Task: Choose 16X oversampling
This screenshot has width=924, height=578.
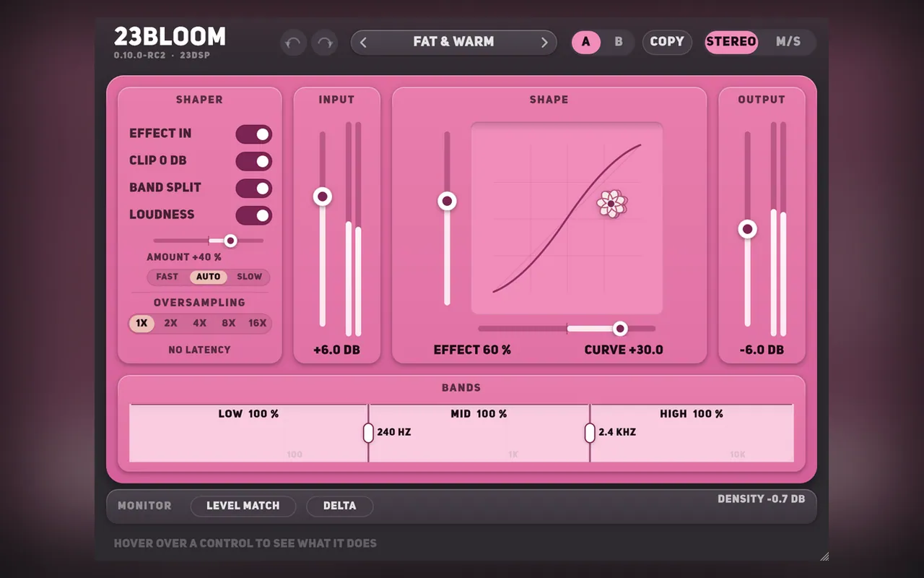Action: click(x=257, y=324)
